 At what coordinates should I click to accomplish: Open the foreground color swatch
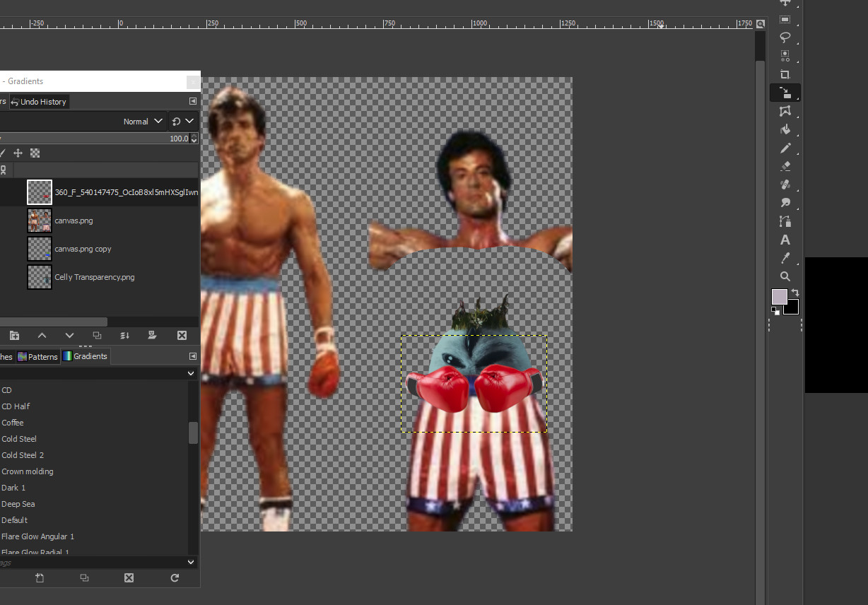click(779, 297)
